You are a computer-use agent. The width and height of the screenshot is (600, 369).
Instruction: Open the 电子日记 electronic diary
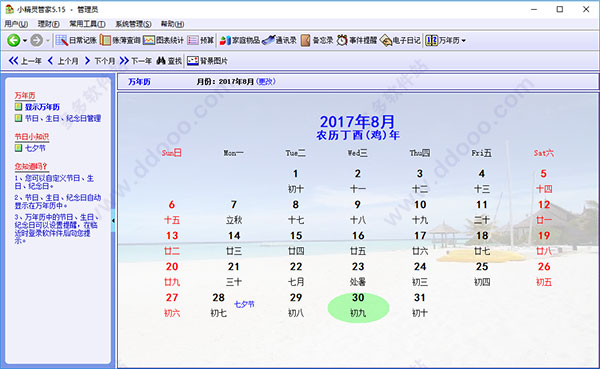[400, 40]
